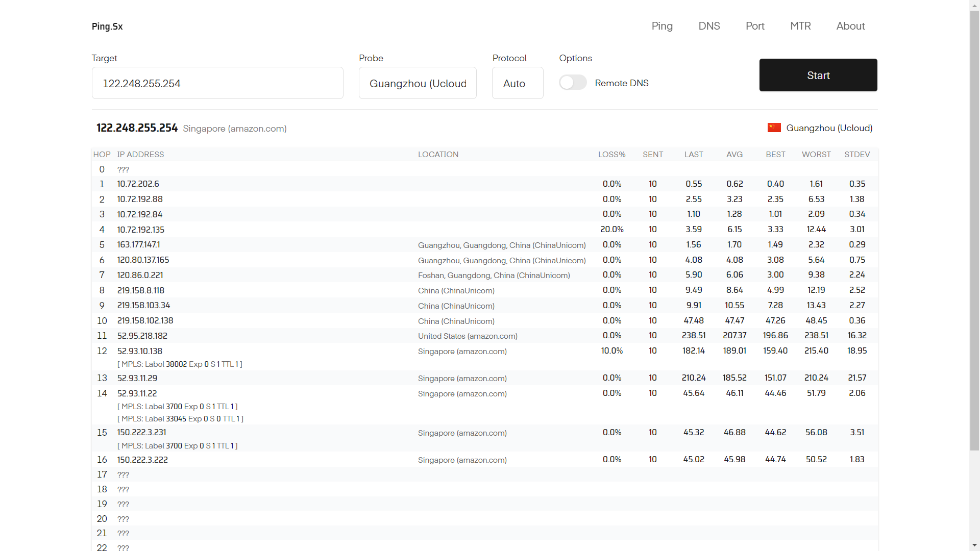This screenshot has width=980, height=551.
Task: Click the vertical scrollbar thumb
Action: (974, 230)
